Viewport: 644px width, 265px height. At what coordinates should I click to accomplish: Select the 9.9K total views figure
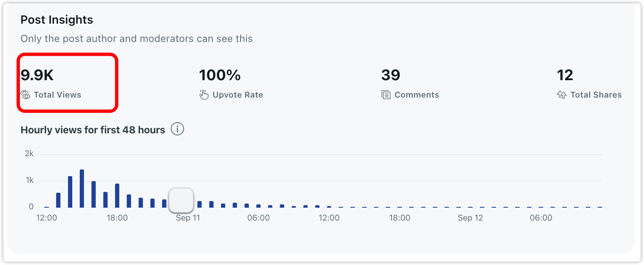[x=37, y=75]
